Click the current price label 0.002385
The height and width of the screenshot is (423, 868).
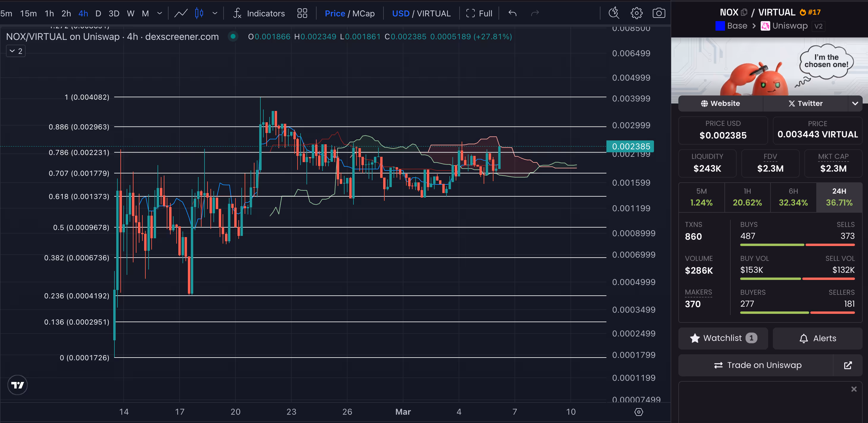(x=630, y=146)
